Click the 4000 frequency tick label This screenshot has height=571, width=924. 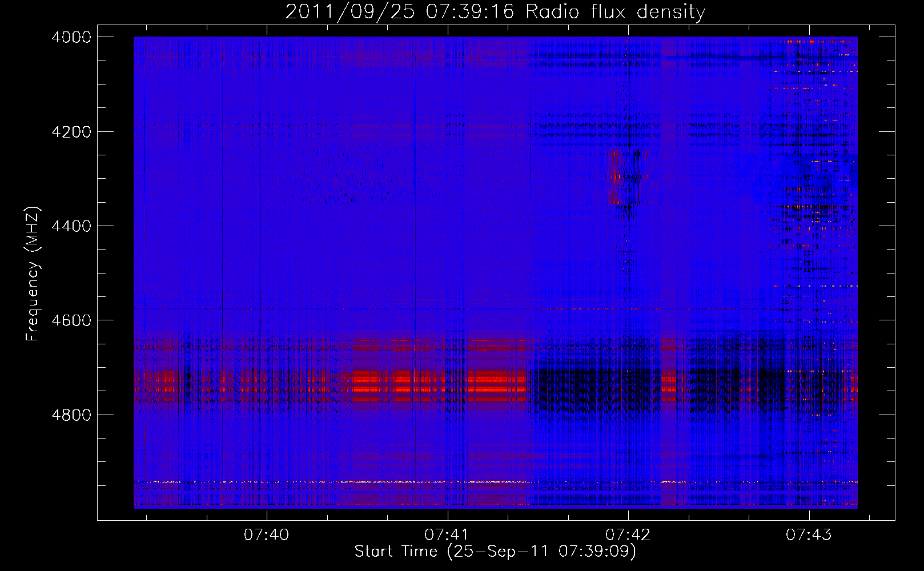point(71,37)
